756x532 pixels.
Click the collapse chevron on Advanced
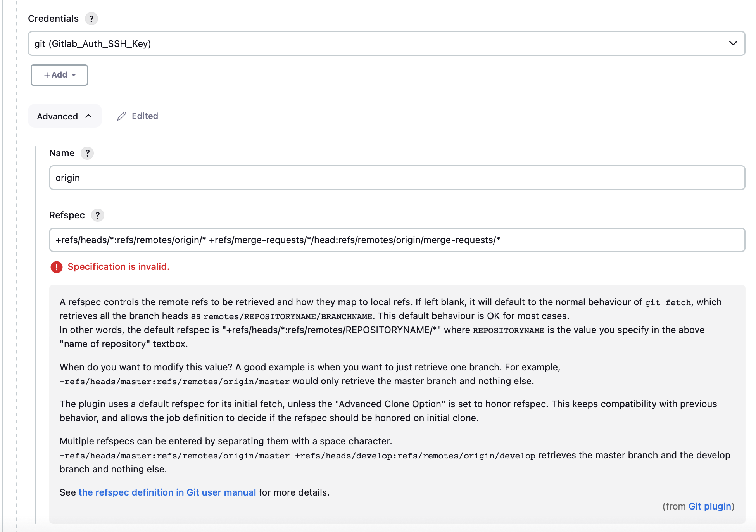pos(88,116)
